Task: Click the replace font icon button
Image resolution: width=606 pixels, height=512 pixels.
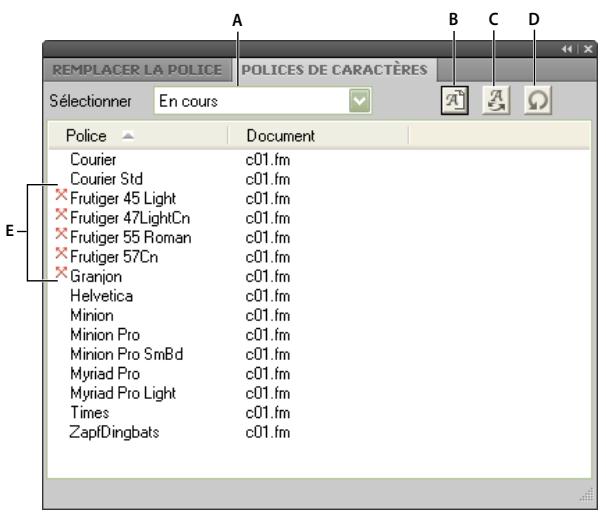Action: [496, 100]
